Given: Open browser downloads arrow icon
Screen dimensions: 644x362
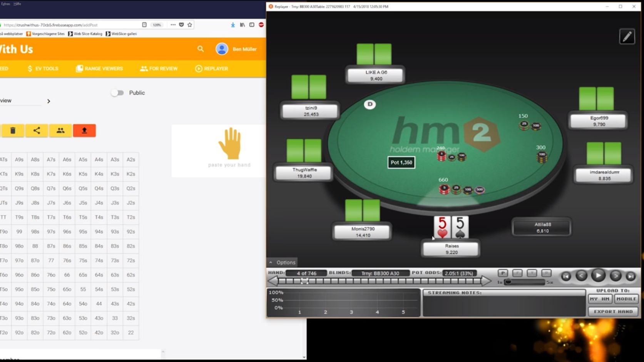Looking at the screenshot, I should 233,25.
